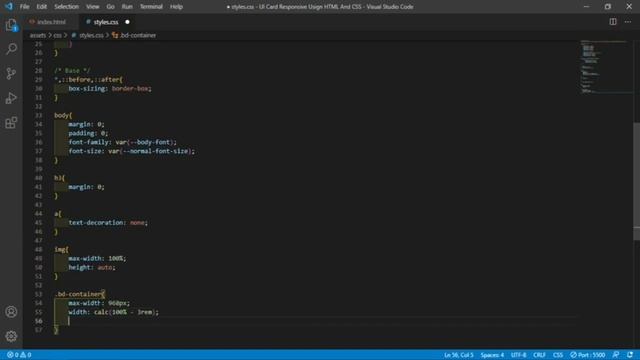Viewport: 640px width, 360px height.
Task: Click the unsaved dot on styles.css tab
Action: [x=127, y=22]
